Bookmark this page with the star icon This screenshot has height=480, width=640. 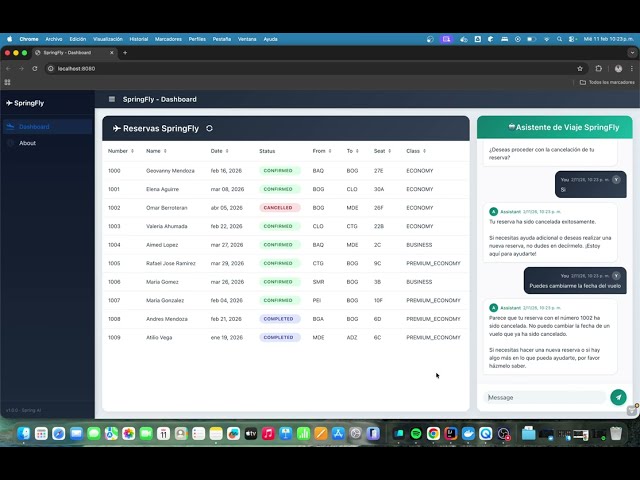click(580, 69)
